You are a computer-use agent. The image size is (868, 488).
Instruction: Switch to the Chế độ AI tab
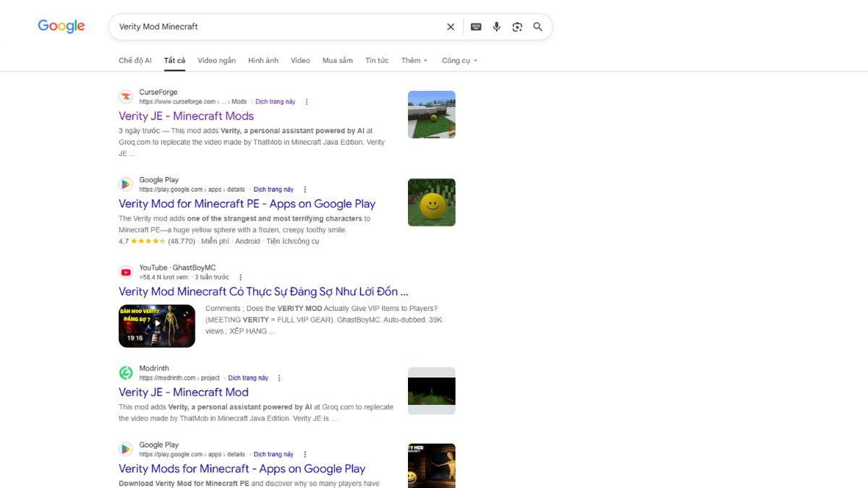135,61
